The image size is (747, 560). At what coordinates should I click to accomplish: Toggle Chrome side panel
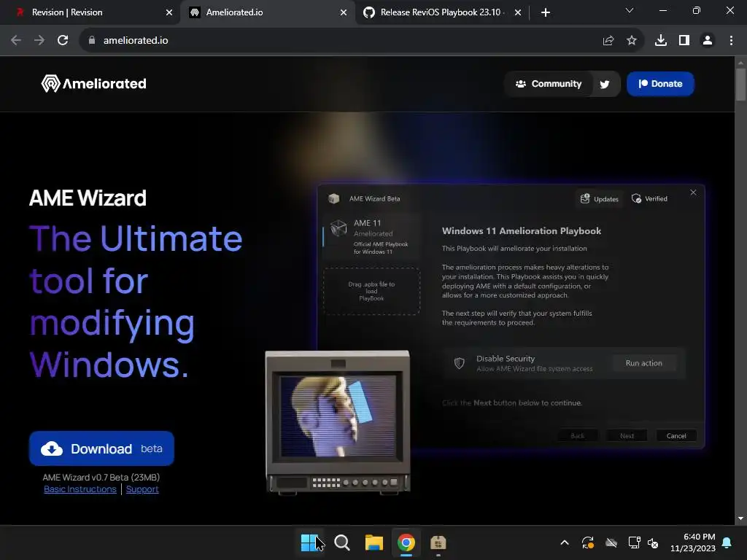coord(684,41)
